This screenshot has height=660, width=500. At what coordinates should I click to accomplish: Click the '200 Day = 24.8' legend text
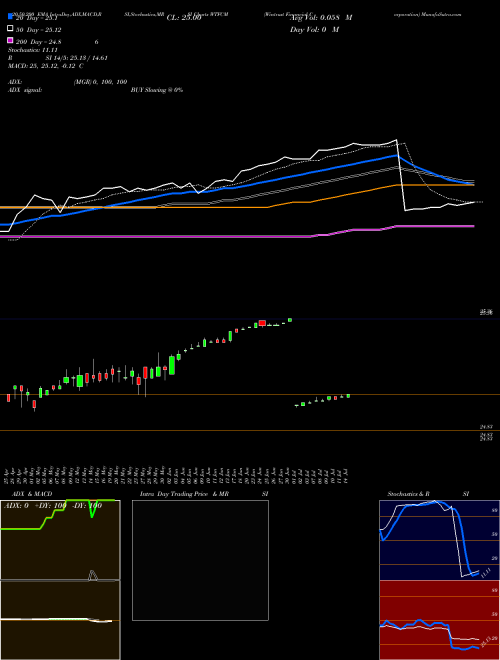pos(39,42)
